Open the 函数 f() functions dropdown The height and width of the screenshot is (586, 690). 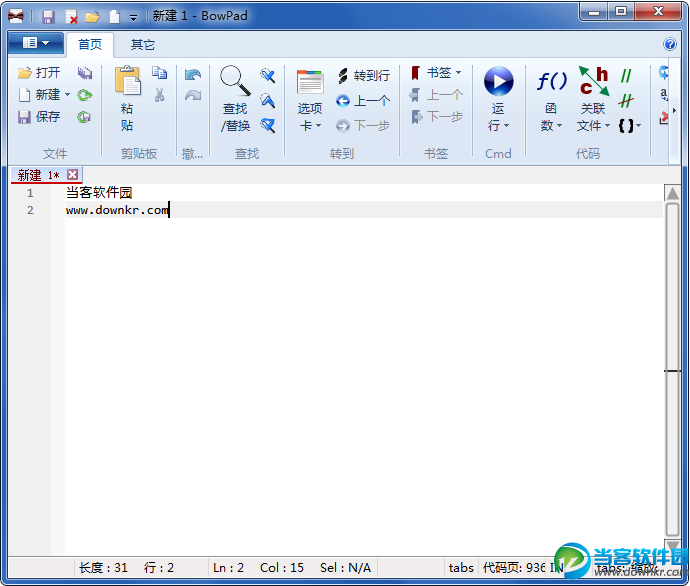551,101
